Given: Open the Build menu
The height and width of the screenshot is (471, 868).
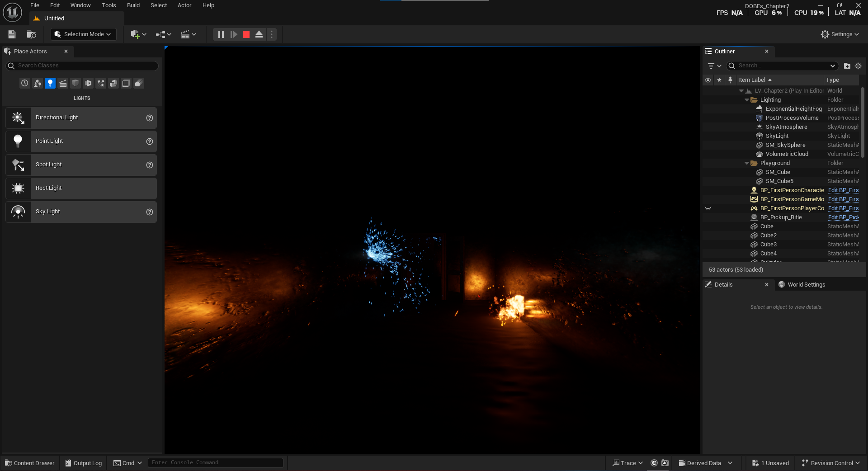Looking at the screenshot, I should pyautogui.click(x=133, y=5).
